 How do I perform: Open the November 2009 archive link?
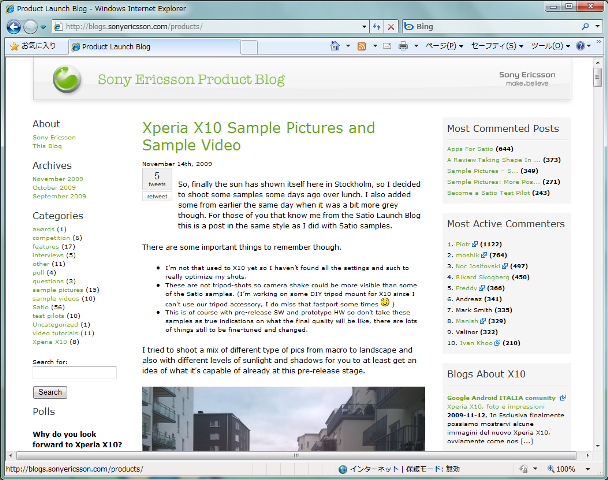58,179
